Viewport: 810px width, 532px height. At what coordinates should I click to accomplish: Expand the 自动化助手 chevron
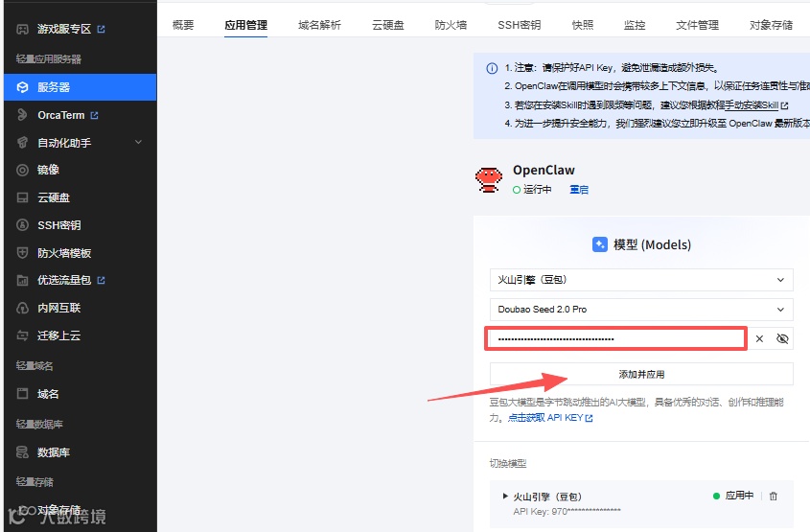pyautogui.click(x=138, y=142)
